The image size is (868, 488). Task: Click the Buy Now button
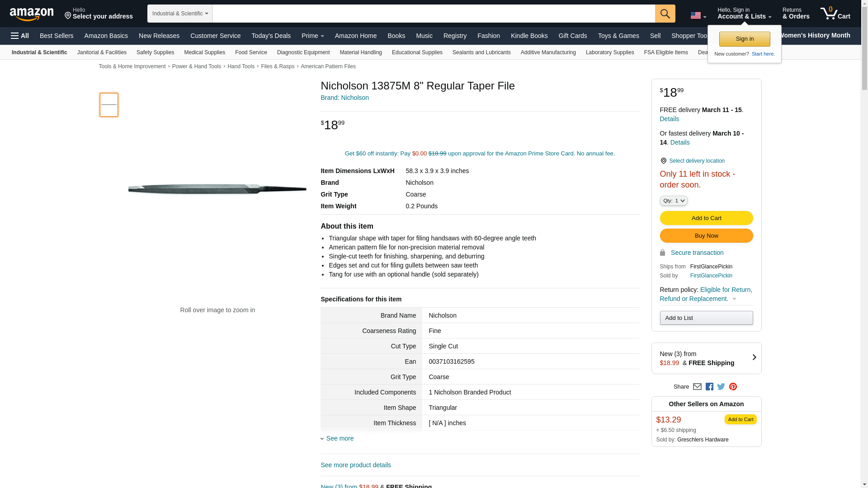point(706,235)
